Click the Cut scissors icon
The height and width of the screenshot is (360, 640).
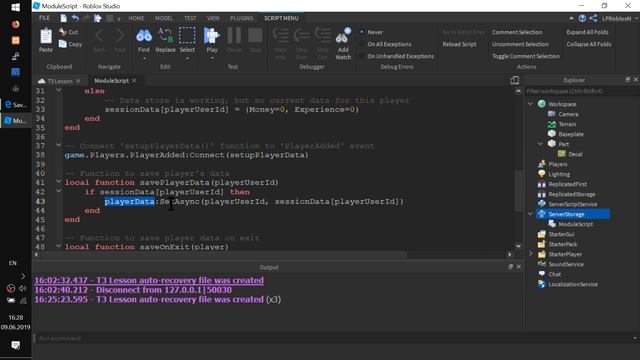(x=62, y=31)
